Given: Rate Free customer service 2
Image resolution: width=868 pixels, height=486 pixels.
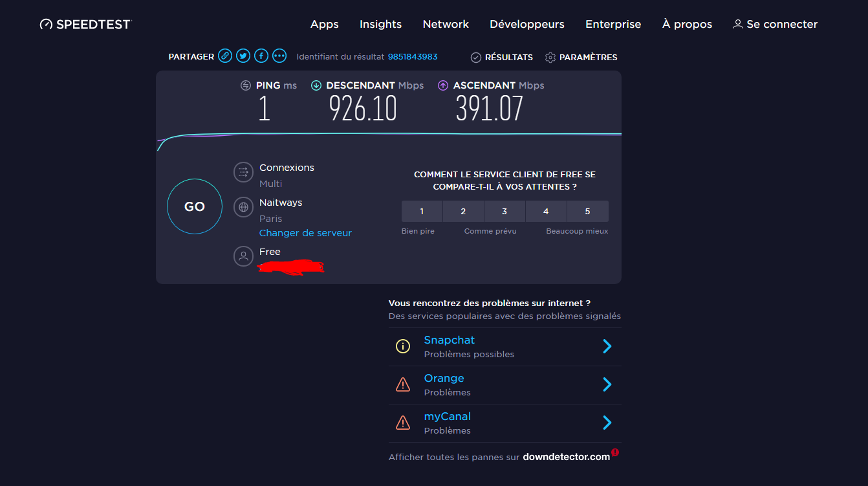Looking at the screenshot, I should pyautogui.click(x=463, y=211).
